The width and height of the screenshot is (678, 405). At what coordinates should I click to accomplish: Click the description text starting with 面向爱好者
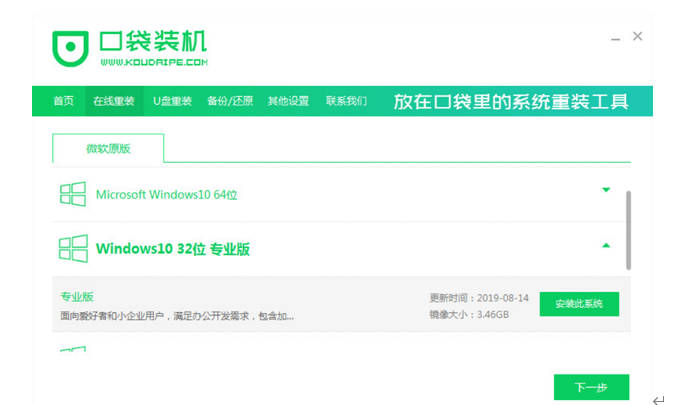point(177,316)
